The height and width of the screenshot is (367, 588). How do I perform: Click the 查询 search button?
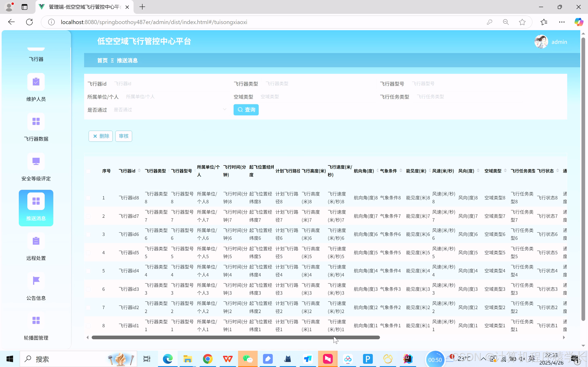[x=246, y=110]
